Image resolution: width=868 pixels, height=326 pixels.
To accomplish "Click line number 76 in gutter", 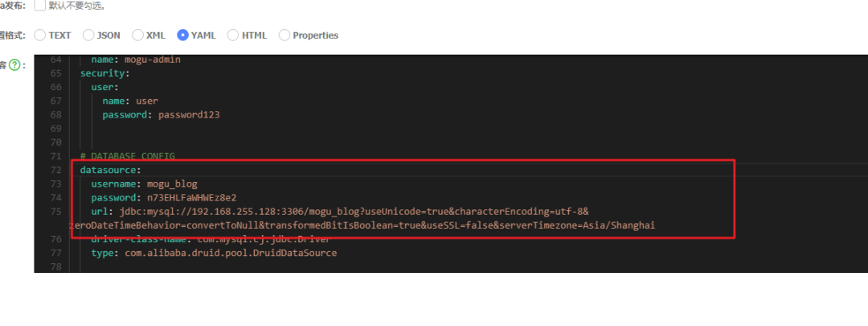I will pyautogui.click(x=55, y=239).
